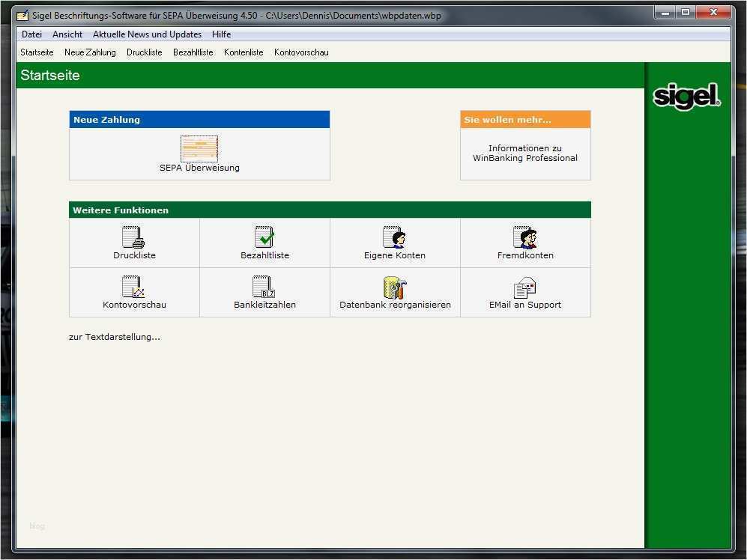Image resolution: width=747 pixels, height=560 pixels.
Task: Open Kontovorschau via its chart notepad icon
Action: pyautogui.click(x=133, y=286)
